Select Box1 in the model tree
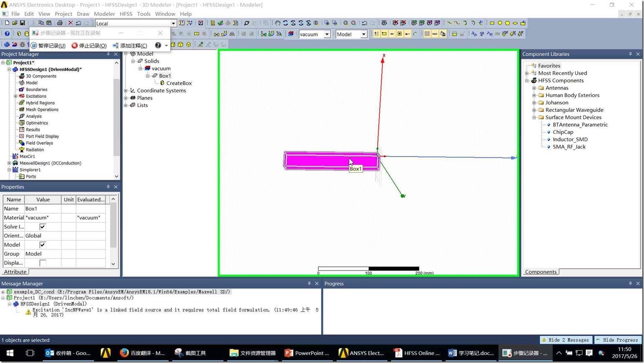Screen dimensions: 644x363 (165, 76)
